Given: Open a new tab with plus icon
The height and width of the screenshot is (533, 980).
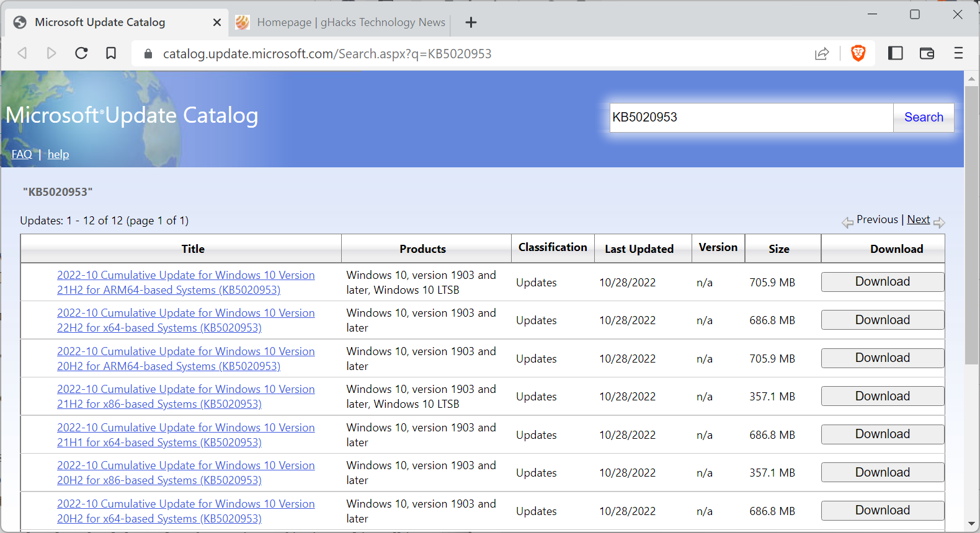Looking at the screenshot, I should click(x=471, y=22).
